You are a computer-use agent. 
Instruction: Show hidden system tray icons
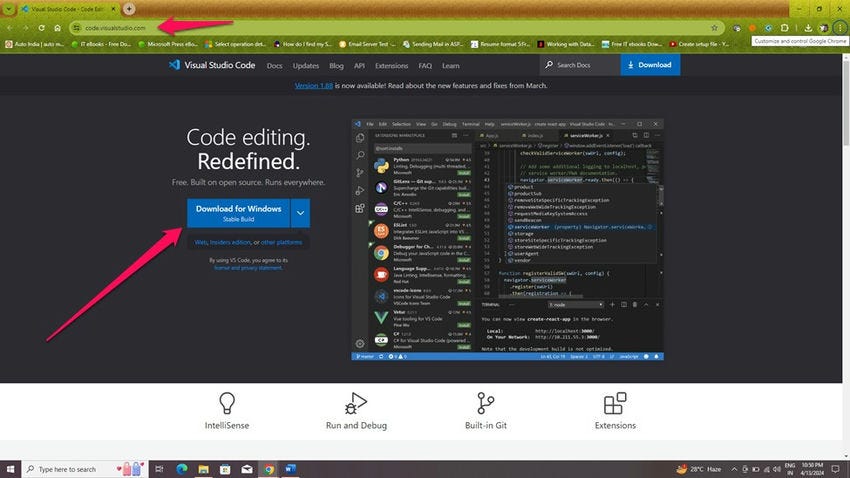point(734,469)
